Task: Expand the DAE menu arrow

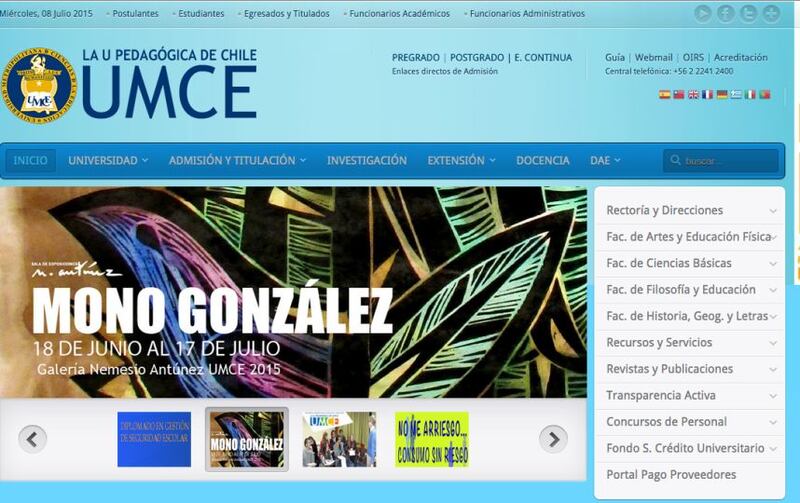Action: click(x=617, y=161)
